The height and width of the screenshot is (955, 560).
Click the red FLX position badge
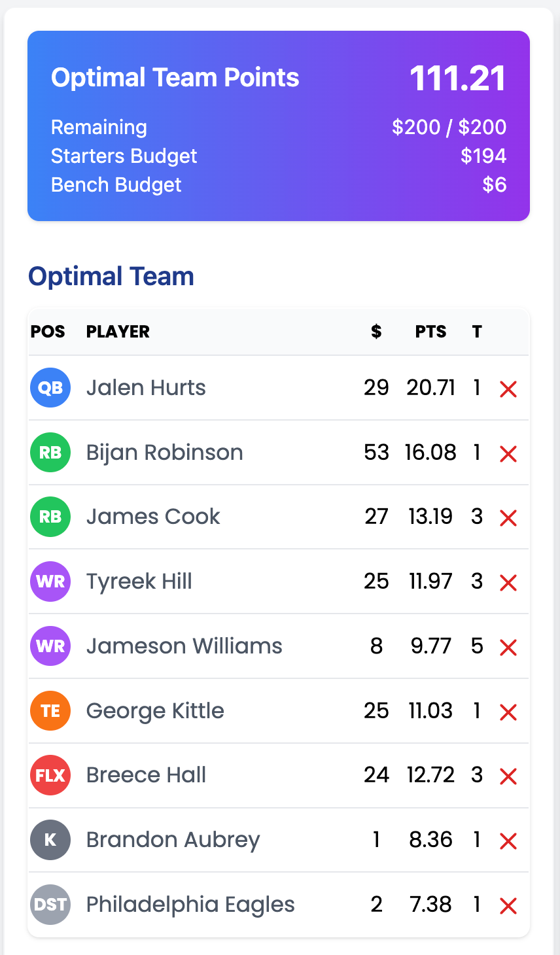point(50,775)
